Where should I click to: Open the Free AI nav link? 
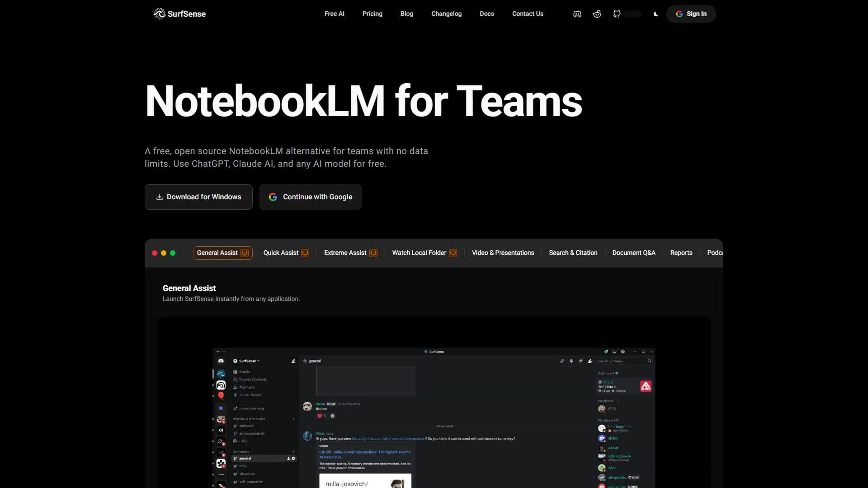[334, 14]
